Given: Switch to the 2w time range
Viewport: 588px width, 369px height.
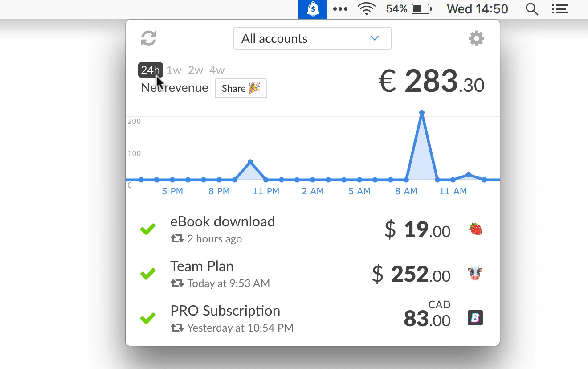Looking at the screenshot, I should coord(196,70).
